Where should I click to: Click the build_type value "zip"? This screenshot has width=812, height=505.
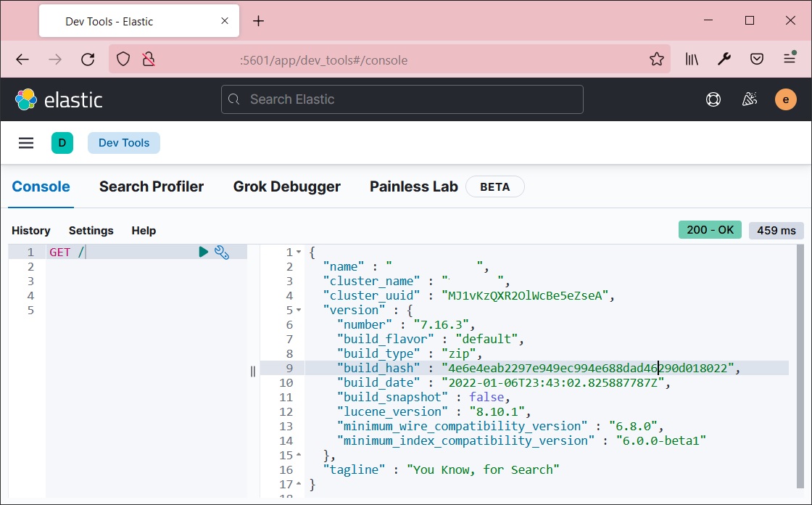(x=459, y=354)
